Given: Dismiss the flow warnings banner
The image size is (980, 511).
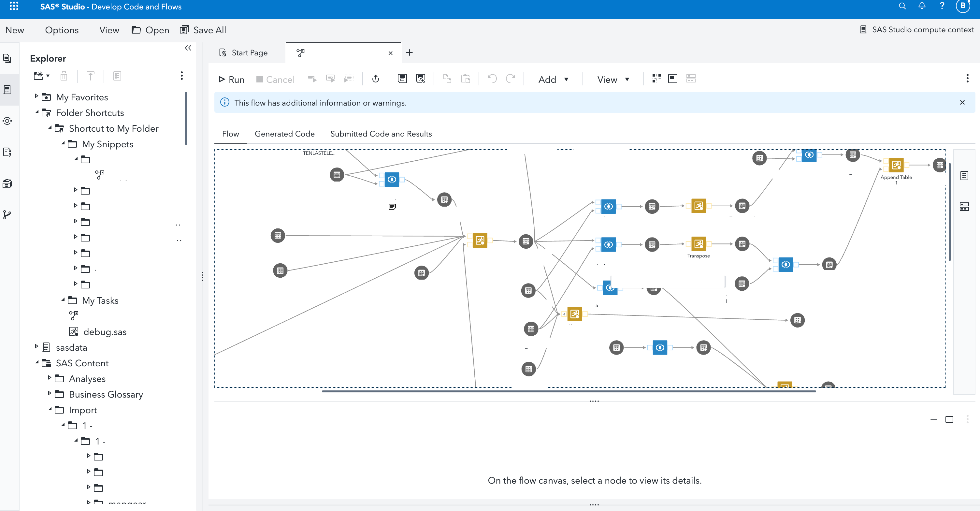Looking at the screenshot, I should (x=962, y=102).
